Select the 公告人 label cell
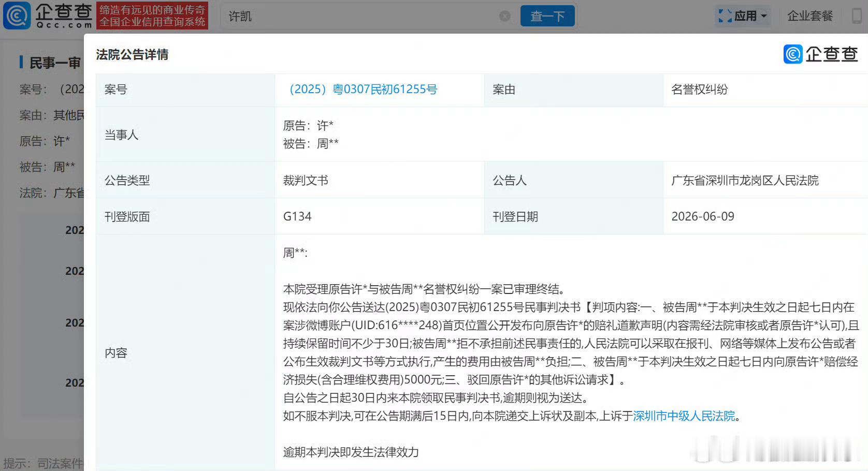The width and height of the screenshot is (868, 471). pyautogui.click(x=573, y=180)
